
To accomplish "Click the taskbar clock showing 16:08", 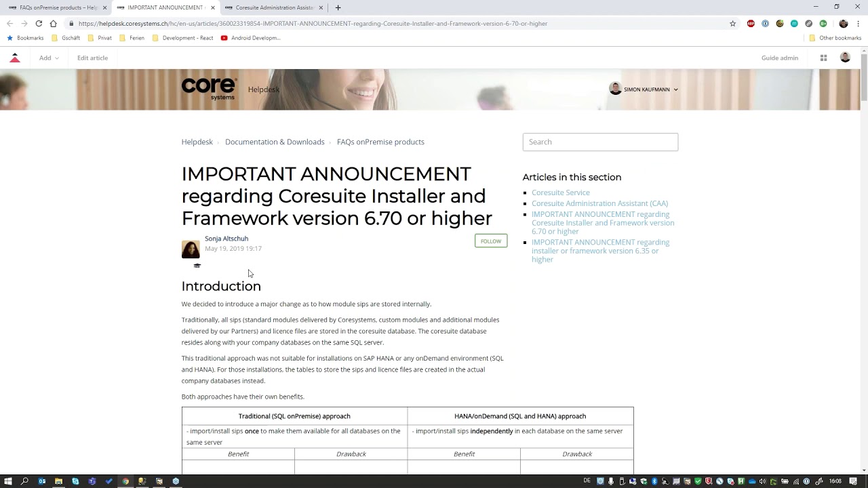I will 835,481.
